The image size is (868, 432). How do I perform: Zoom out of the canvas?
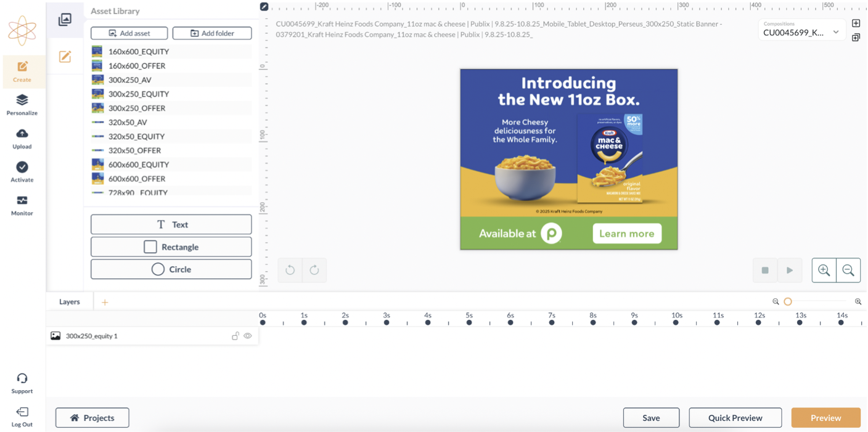848,271
